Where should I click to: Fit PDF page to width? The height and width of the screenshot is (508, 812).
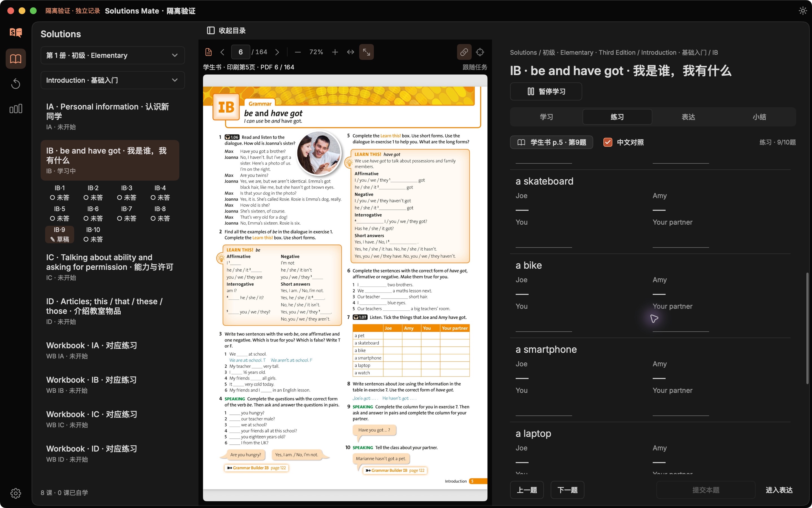tap(351, 52)
